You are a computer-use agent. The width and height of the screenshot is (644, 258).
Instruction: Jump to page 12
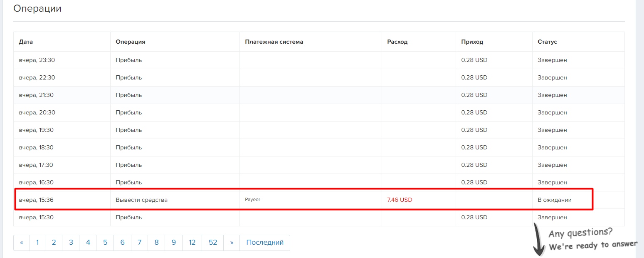[192, 243]
